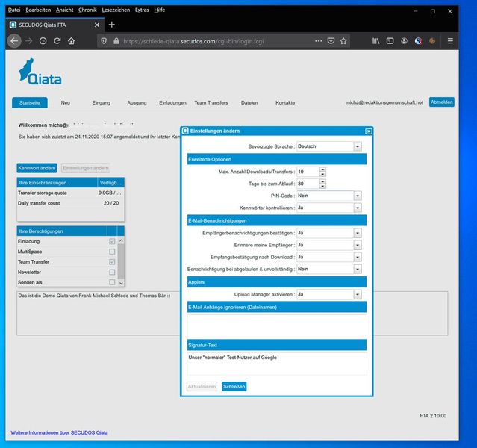Close the SECUDOS Qiata FTA tab

pyautogui.click(x=97, y=25)
